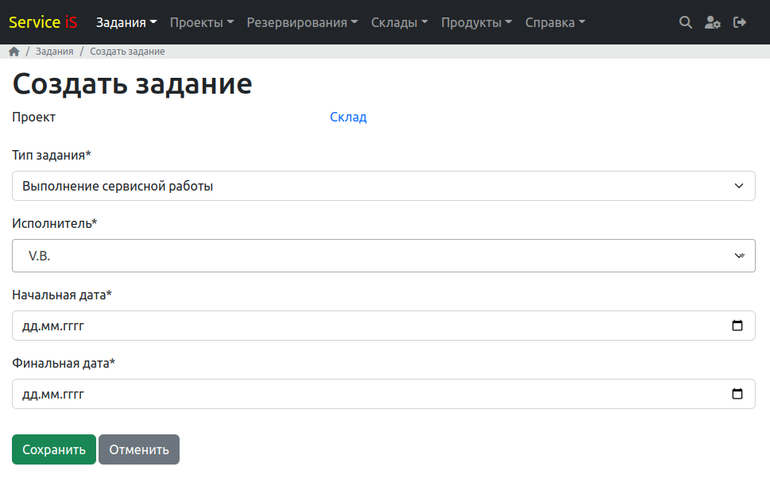Click the Тип задания* label

(x=52, y=155)
